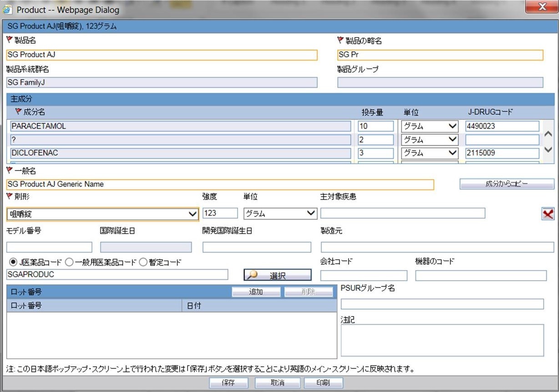Click the 保存 save button
The width and height of the screenshot is (559, 392).
(228, 383)
